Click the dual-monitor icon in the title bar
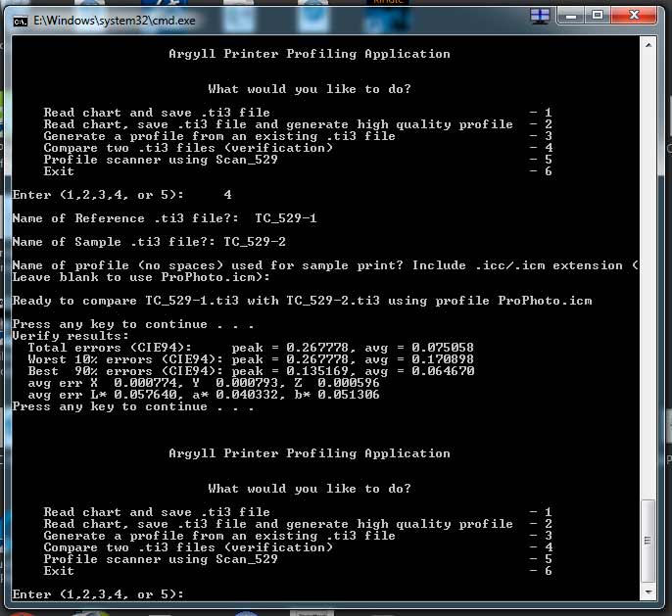The height and width of the screenshot is (616, 672). pos(540,16)
